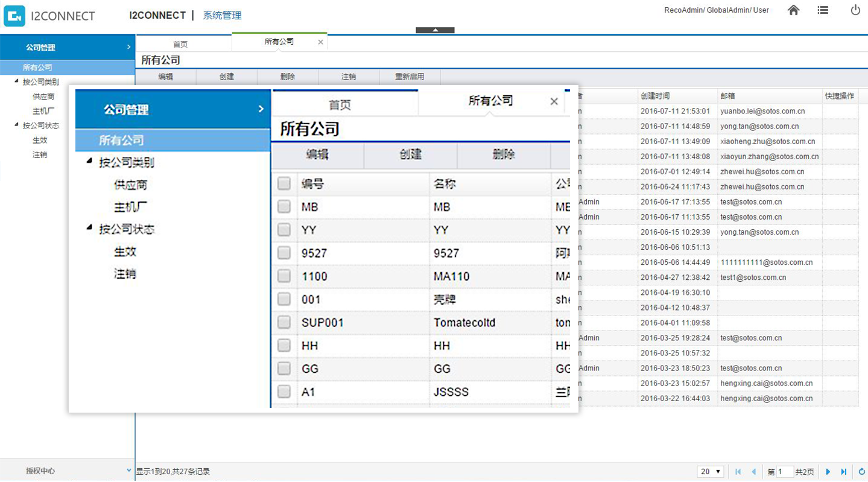Tick the HH row checkbox
This screenshot has height=482, width=868.
284,346
